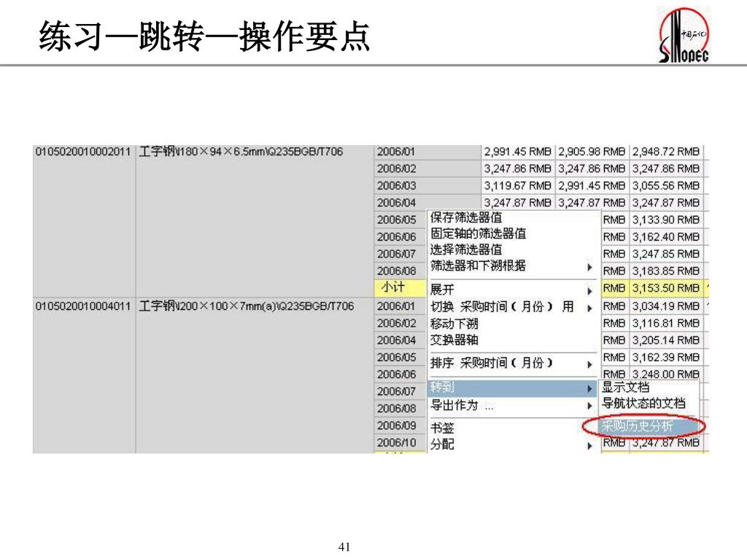Click the Sinopec logo
This screenshot has height=560, width=747.
[x=684, y=35]
